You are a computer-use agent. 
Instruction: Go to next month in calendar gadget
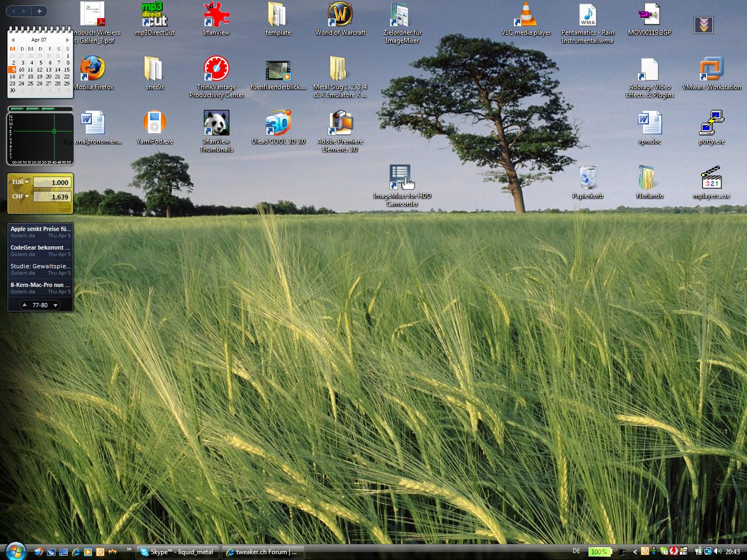pos(67,39)
